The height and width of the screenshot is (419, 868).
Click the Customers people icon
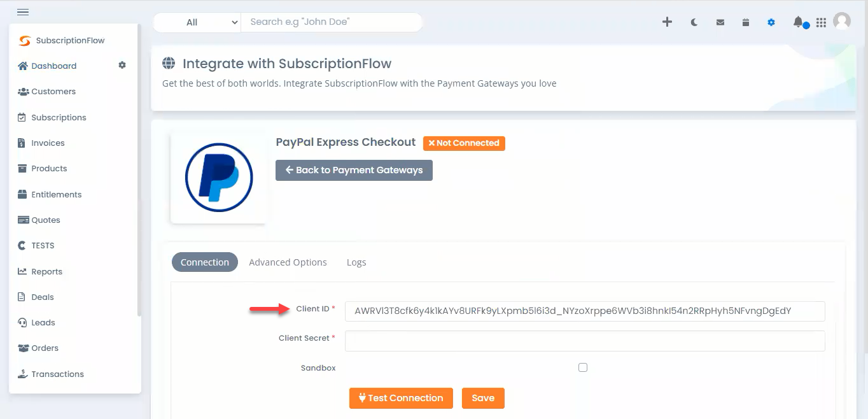click(23, 92)
